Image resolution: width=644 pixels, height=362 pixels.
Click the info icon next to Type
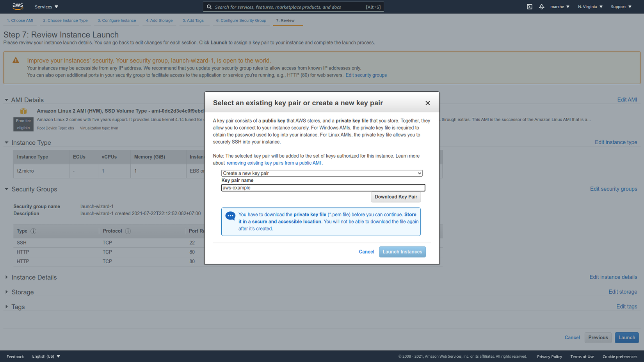pyautogui.click(x=34, y=231)
